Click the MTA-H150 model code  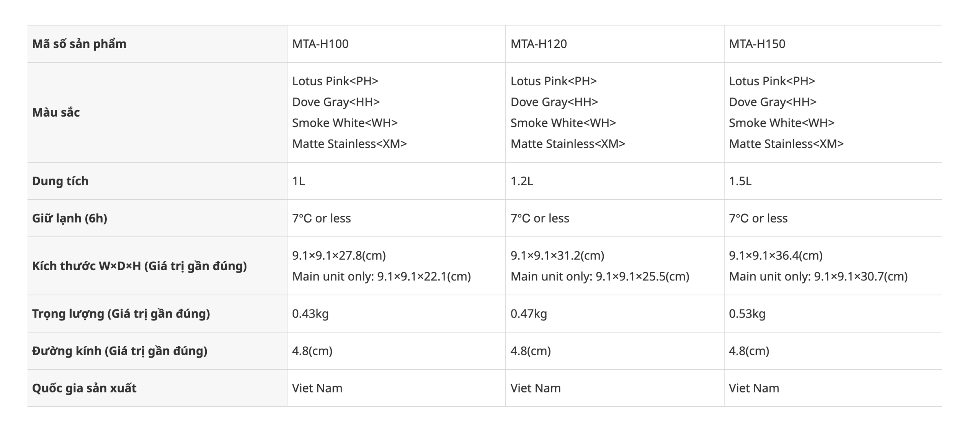tap(757, 44)
